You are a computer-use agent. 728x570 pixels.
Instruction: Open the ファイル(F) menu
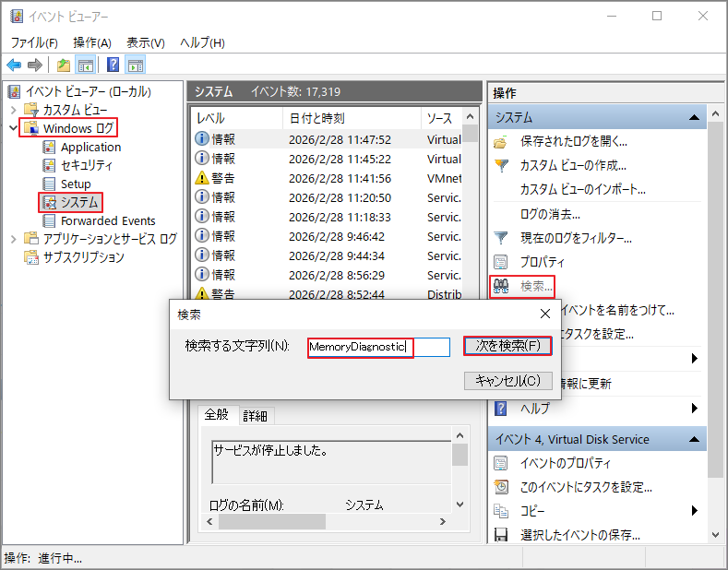pos(34,43)
